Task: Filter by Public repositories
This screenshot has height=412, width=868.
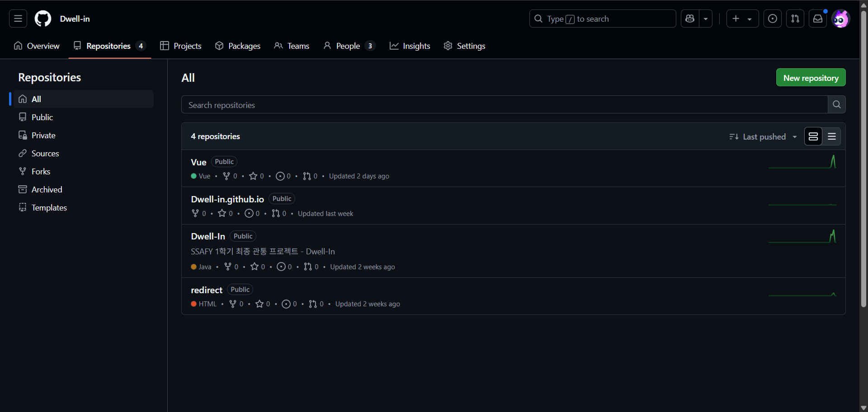Action: coord(84,117)
